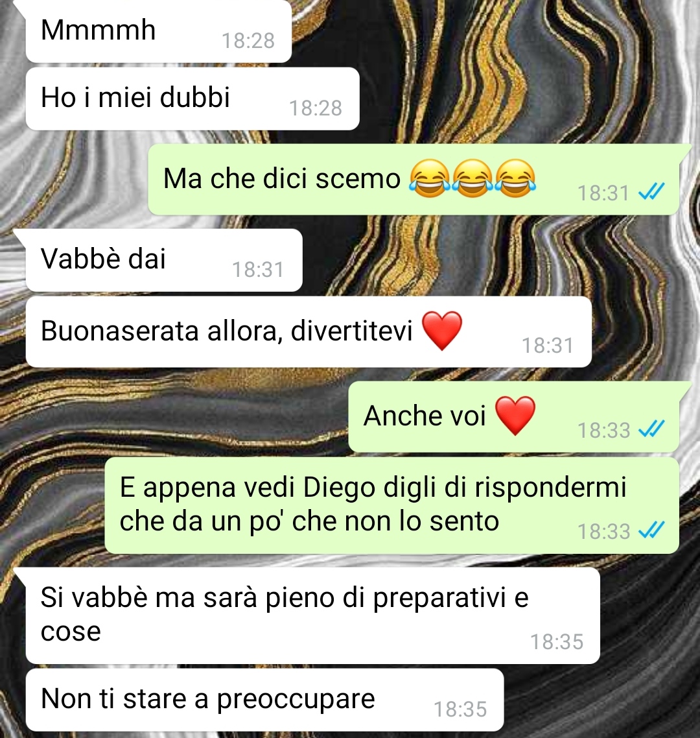The height and width of the screenshot is (738, 700).
Task: Tap the last laughing emoji in the row
Action: (515, 179)
